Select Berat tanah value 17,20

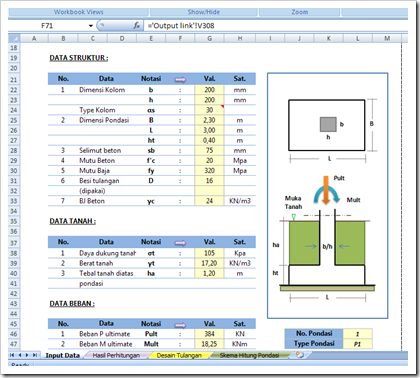coord(209,263)
